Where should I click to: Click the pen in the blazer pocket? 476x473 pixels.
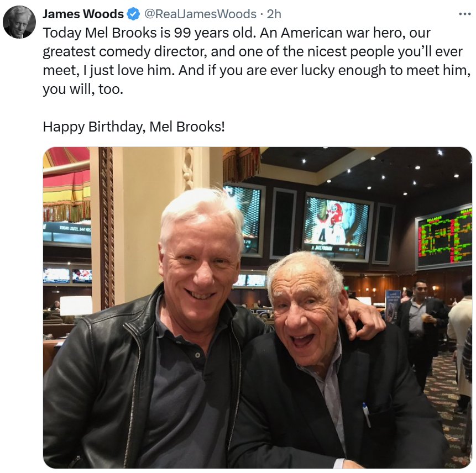pyautogui.click(x=367, y=415)
